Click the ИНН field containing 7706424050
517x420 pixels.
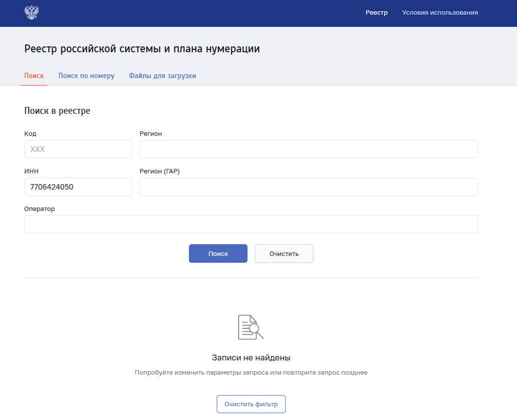coord(78,187)
